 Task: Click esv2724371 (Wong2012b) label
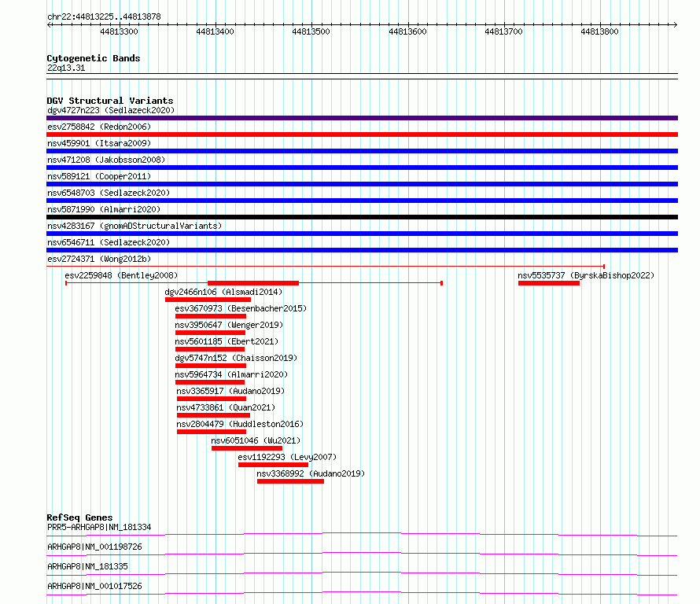click(x=99, y=259)
